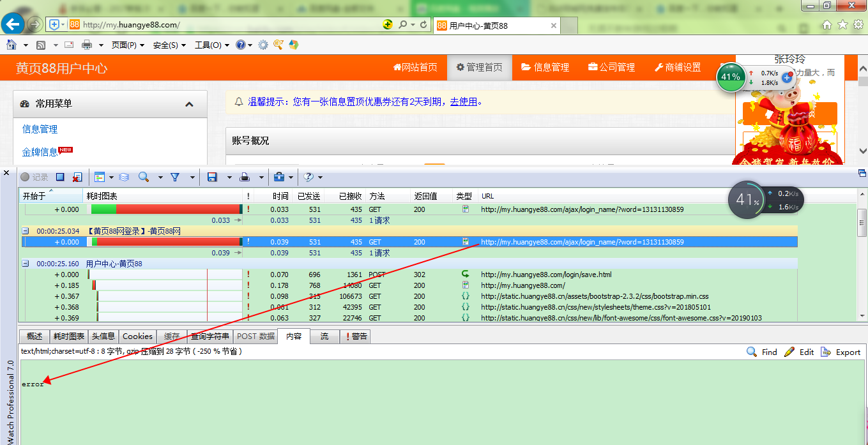Collapse the 常用菜单 panel
The height and width of the screenshot is (445, 868).
[x=189, y=103]
